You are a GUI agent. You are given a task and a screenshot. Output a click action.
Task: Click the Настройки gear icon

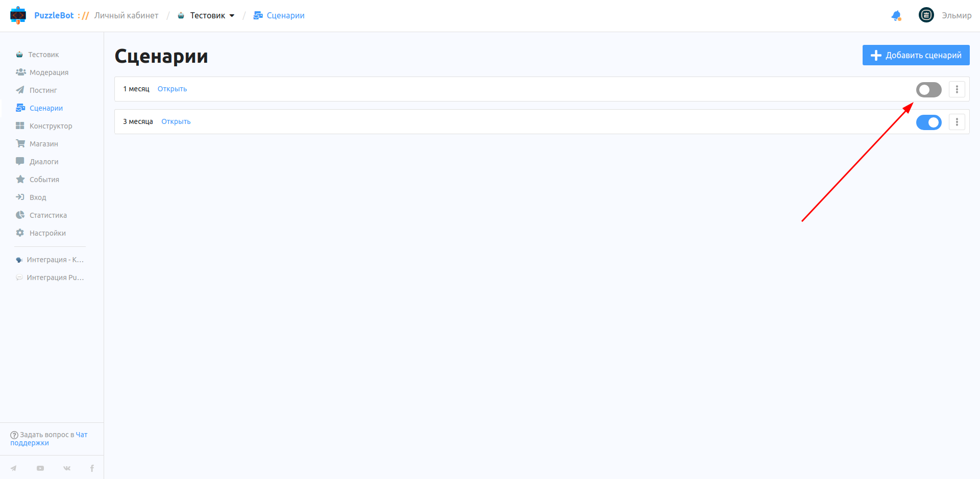point(20,233)
